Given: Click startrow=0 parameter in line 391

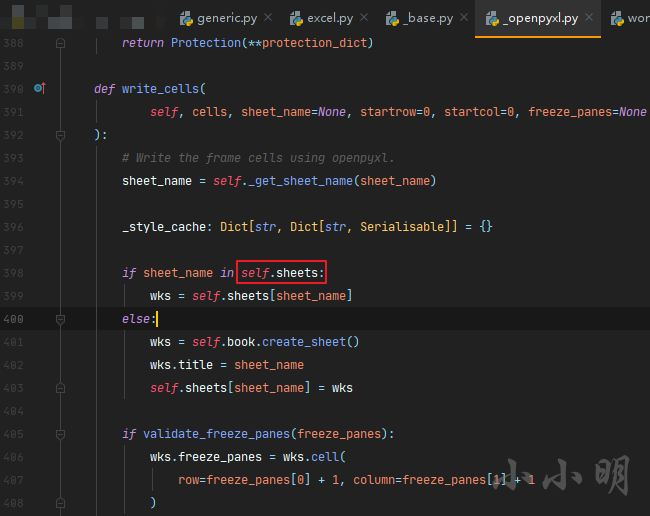Looking at the screenshot, I should point(395,112).
